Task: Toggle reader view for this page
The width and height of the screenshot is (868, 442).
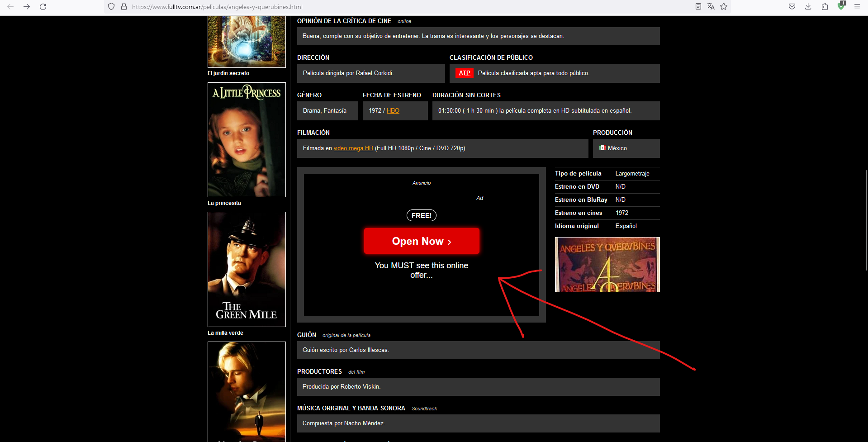Action: pos(698,6)
